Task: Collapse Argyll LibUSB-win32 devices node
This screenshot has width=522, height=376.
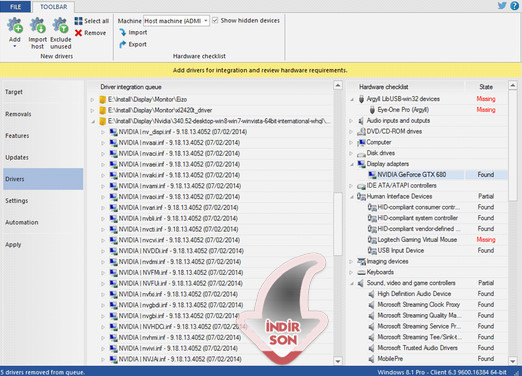Action: coord(352,99)
